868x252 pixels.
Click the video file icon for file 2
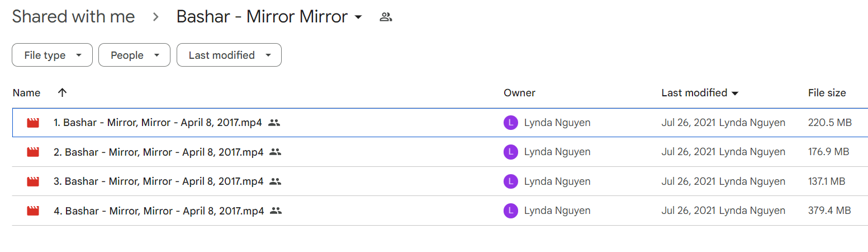pyautogui.click(x=33, y=152)
